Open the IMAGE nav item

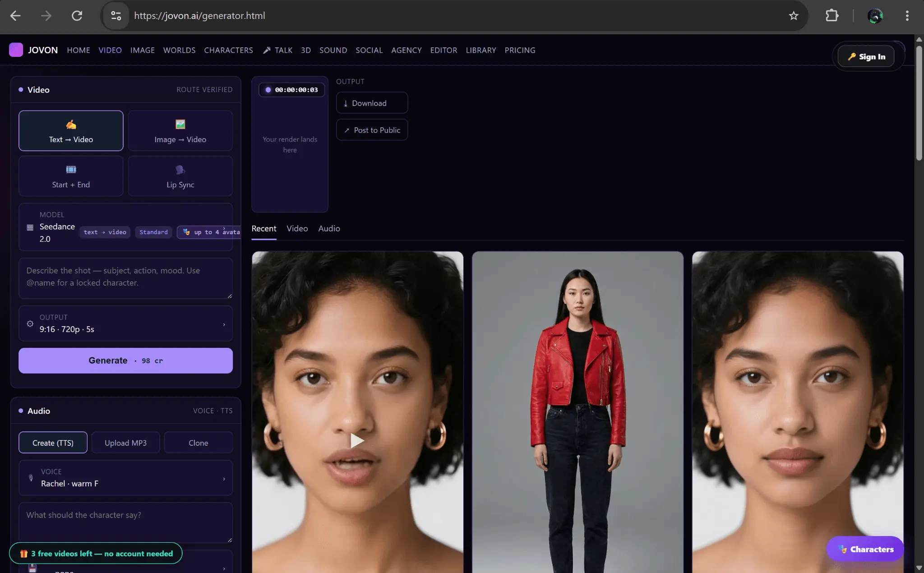click(143, 50)
